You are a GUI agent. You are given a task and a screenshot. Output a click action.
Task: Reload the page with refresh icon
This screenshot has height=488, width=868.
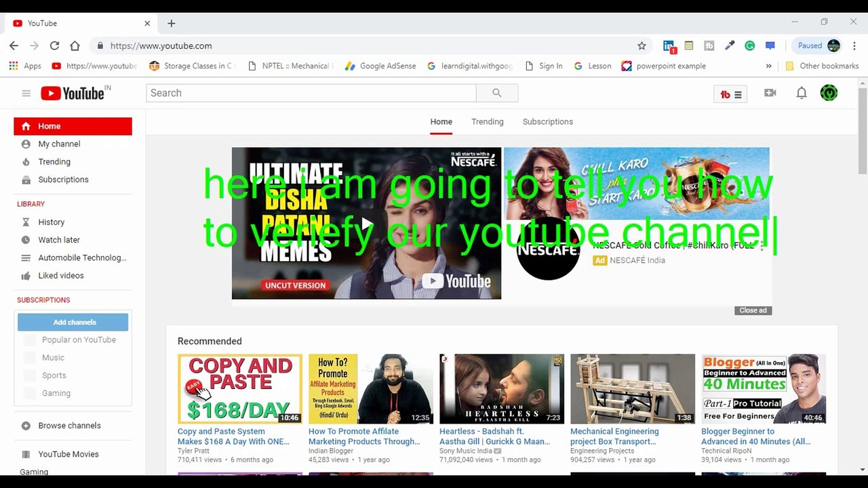click(54, 45)
